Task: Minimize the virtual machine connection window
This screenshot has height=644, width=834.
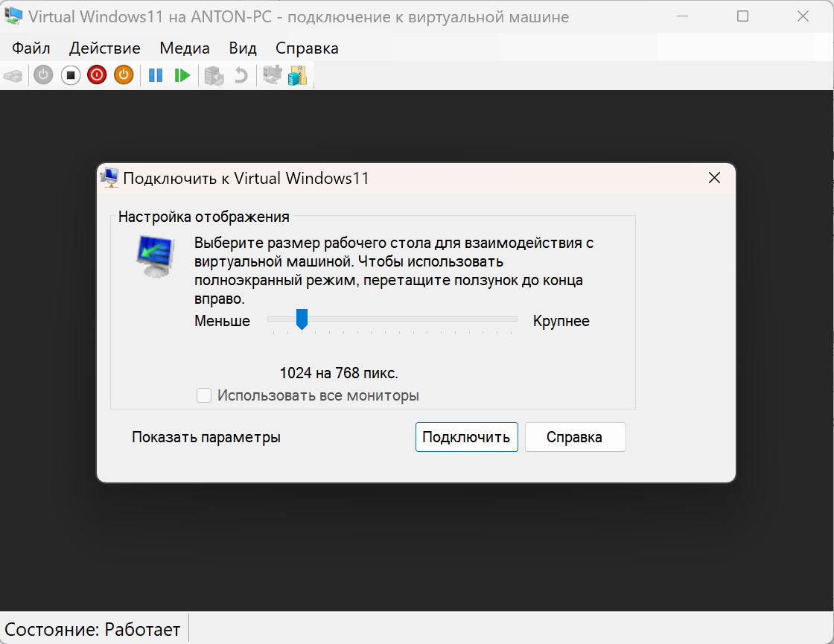Action: tap(682, 16)
